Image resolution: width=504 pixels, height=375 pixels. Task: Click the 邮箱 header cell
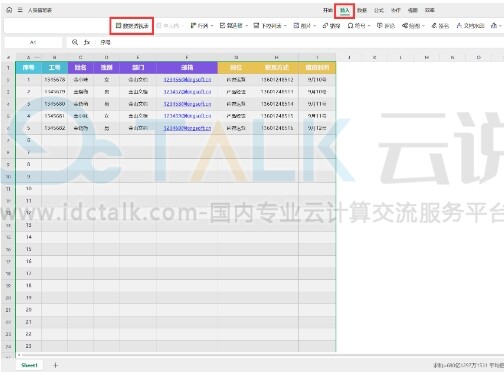coord(187,68)
